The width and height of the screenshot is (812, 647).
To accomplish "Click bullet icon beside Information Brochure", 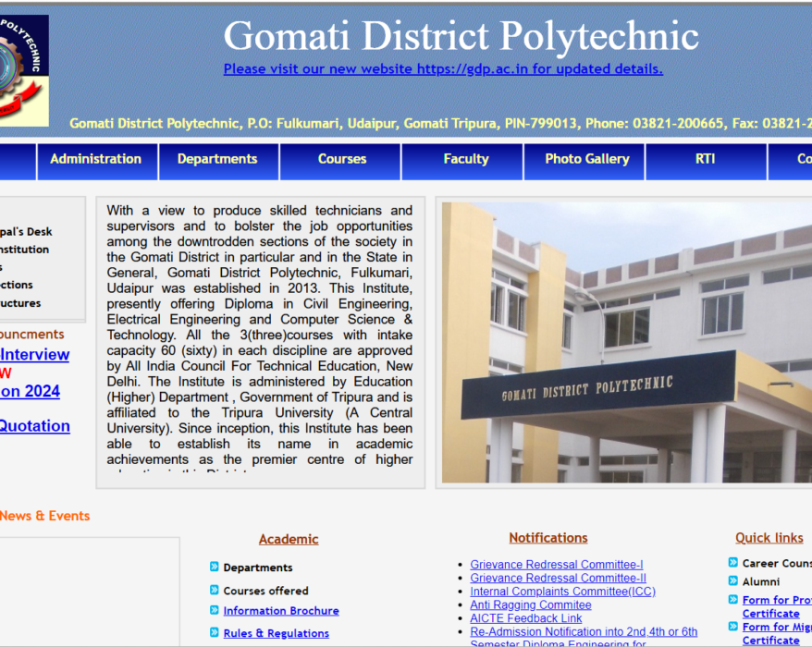I will (215, 610).
